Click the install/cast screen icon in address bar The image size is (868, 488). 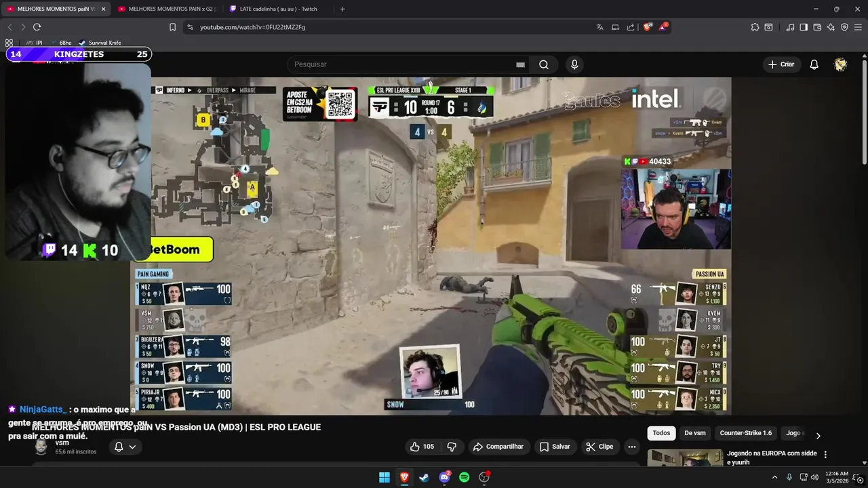[x=615, y=27]
